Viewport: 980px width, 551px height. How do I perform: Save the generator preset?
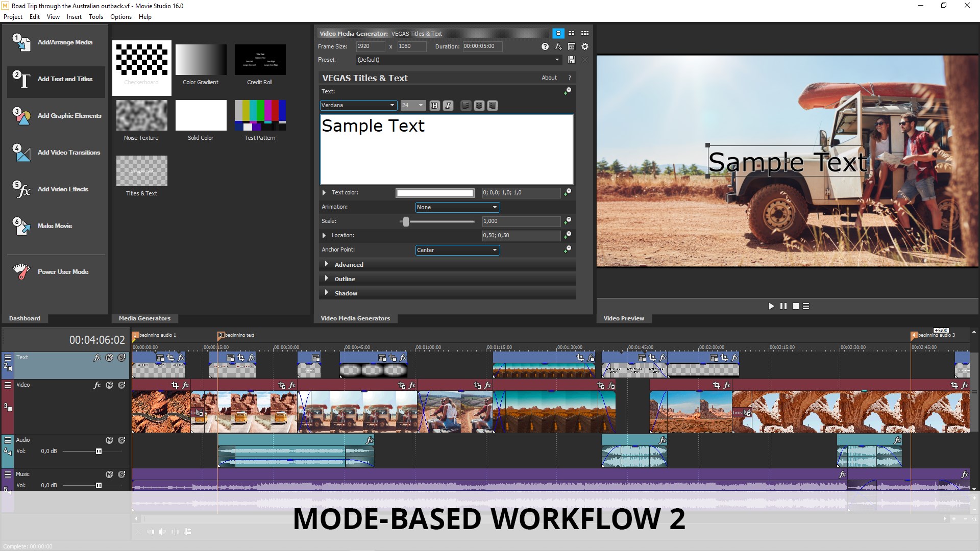(571, 60)
